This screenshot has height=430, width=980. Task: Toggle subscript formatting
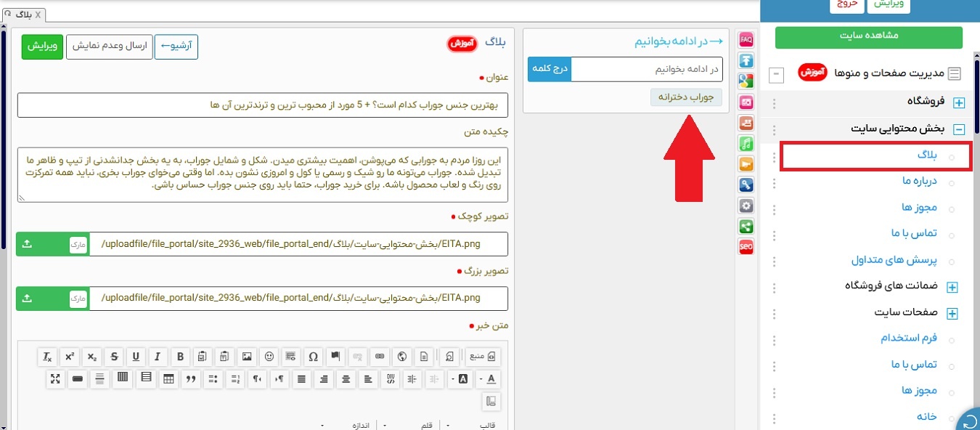point(91,356)
